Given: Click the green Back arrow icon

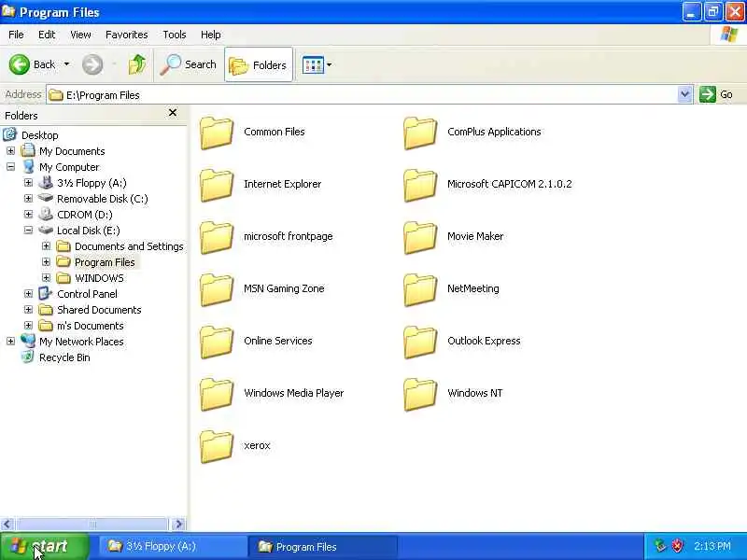Looking at the screenshot, I should 20,64.
